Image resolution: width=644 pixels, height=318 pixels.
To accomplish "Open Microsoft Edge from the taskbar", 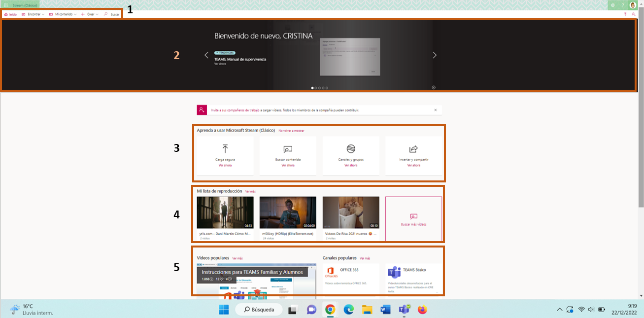I will coord(348,310).
